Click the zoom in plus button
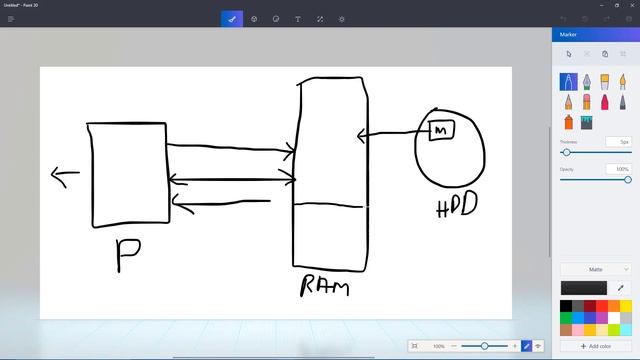 click(515, 346)
